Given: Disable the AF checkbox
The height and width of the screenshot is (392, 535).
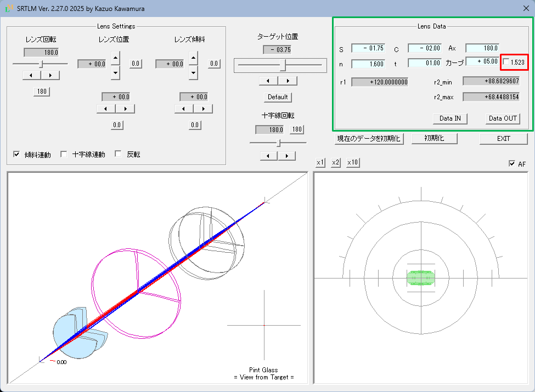Looking at the screenshot, I should 512,163.
